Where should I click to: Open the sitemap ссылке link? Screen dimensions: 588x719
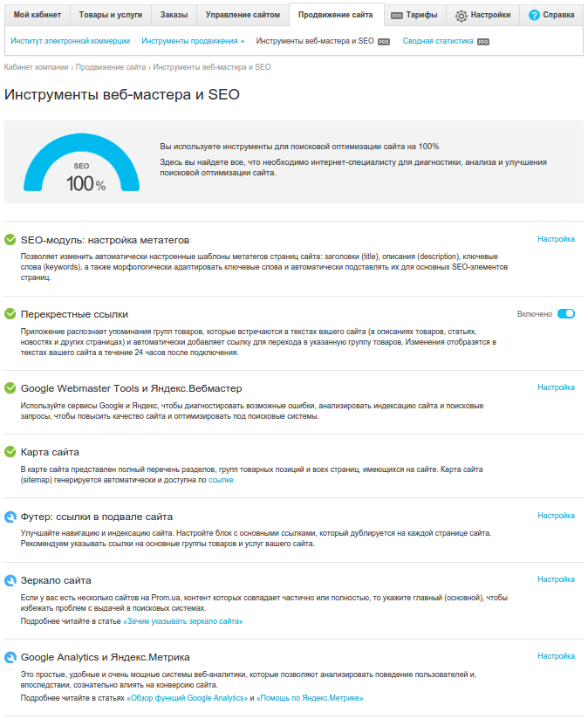[x=221, y=480]
